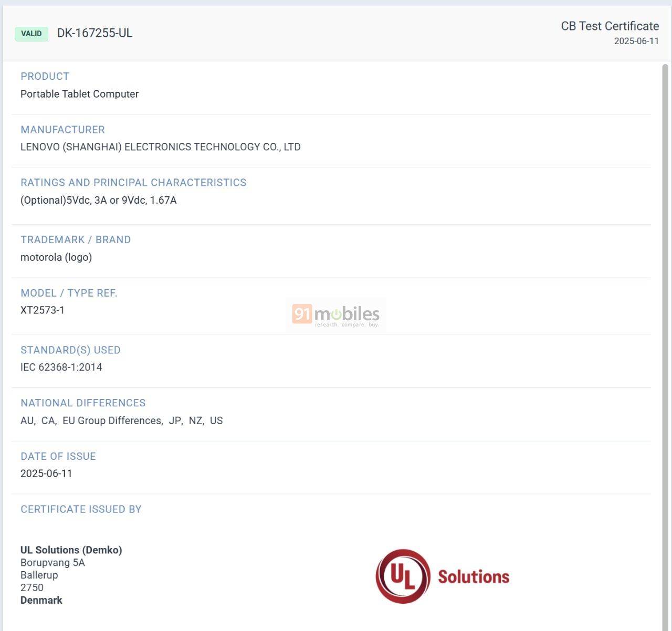Image resolution: width=672 pixels, height=631 pixels.
Task: Click the NATIONAL DIFFERENCES label
Action: tap(83, 403)
